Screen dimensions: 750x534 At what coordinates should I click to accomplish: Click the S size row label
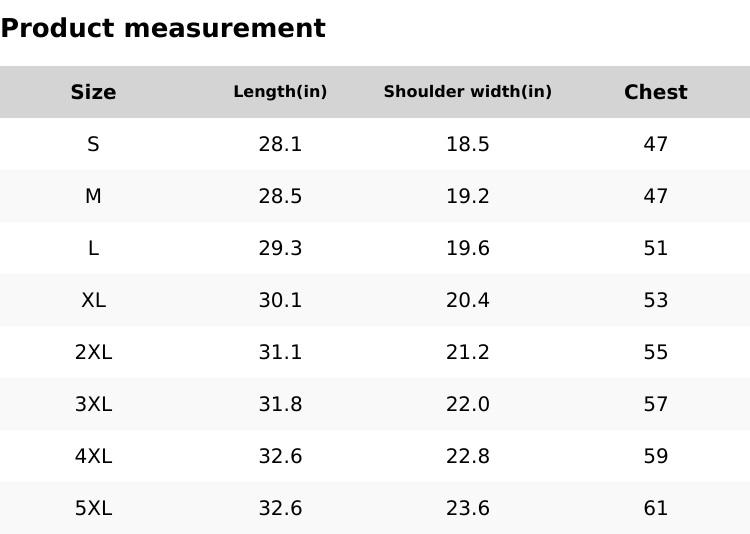(x=93, y=144)
